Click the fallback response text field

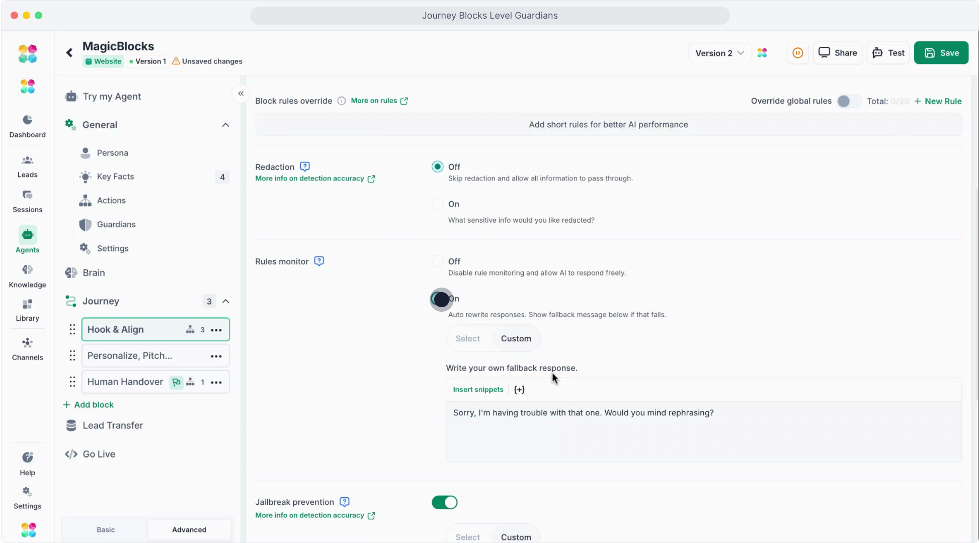tap(703, 431)
